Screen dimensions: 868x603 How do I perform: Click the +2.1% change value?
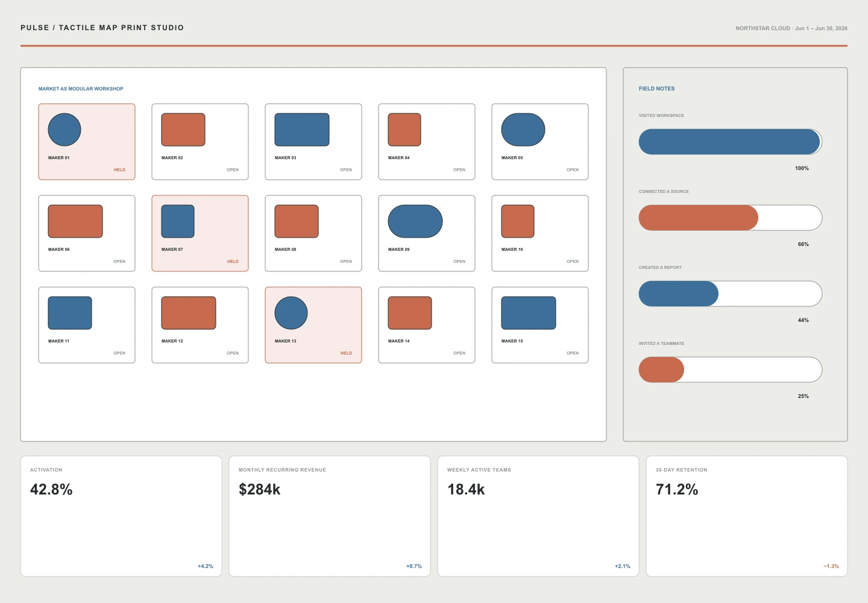click(623, 566)
